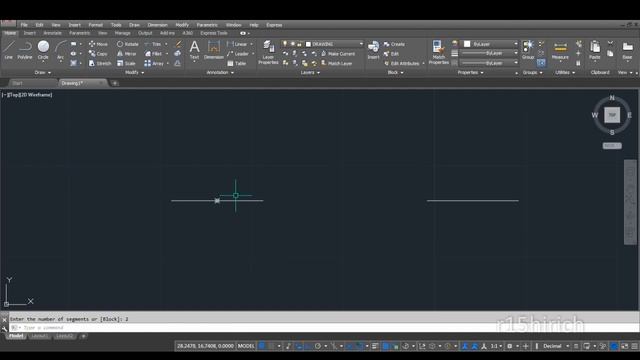This screenshot has height=360, width=640.
Task: Select the Arc tool
Action: click(60, 50)
